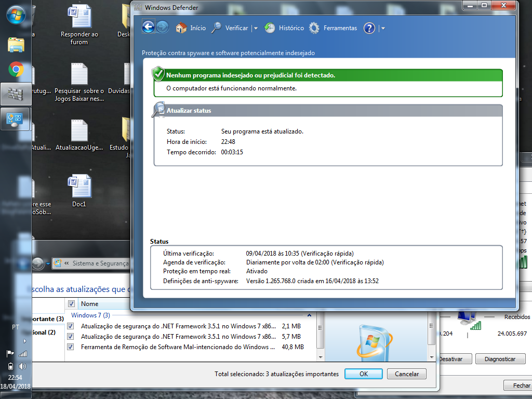The height and width of the screenshot is (399, 532).
Task: Click the '24.005.697' received bytes value
Action: (512, 334)
